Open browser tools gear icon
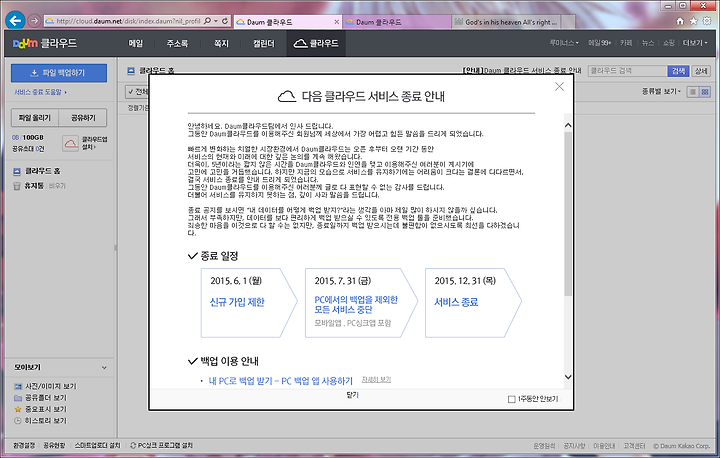This screenshot has width=720, height=458. tap(707, 21)
